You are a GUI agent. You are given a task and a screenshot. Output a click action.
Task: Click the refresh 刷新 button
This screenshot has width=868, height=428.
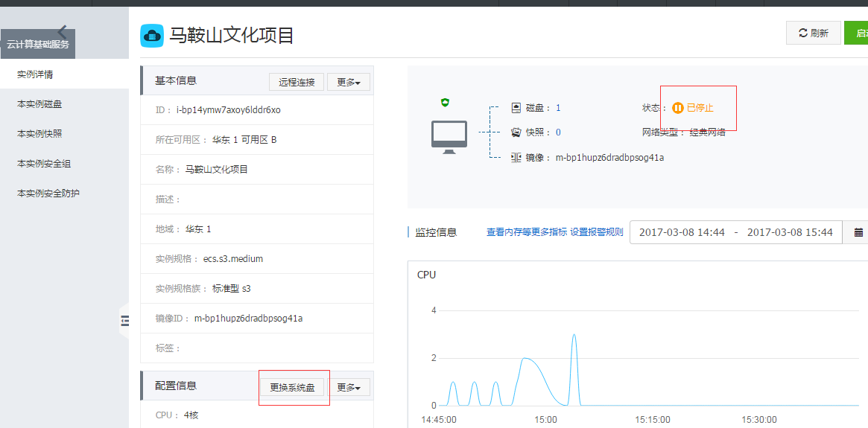pos(814,33)
